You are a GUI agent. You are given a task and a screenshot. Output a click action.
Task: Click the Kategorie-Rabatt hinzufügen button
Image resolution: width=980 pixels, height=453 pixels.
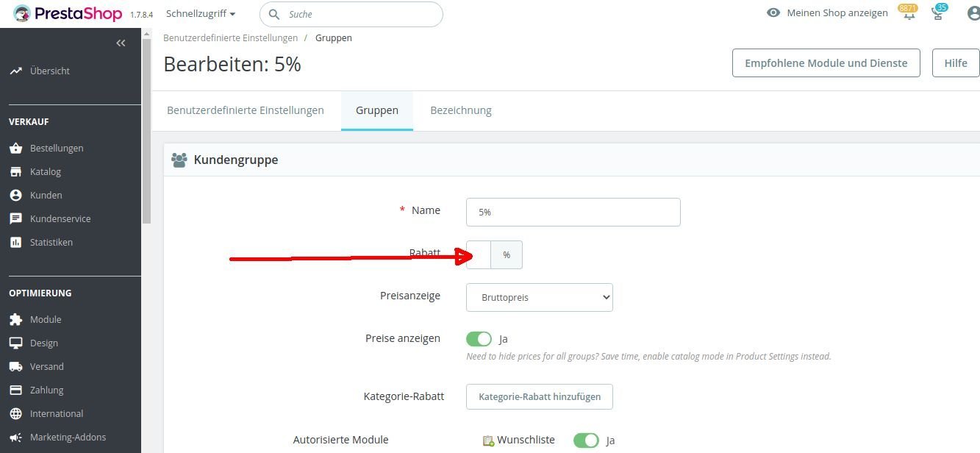tap(540, 396)
